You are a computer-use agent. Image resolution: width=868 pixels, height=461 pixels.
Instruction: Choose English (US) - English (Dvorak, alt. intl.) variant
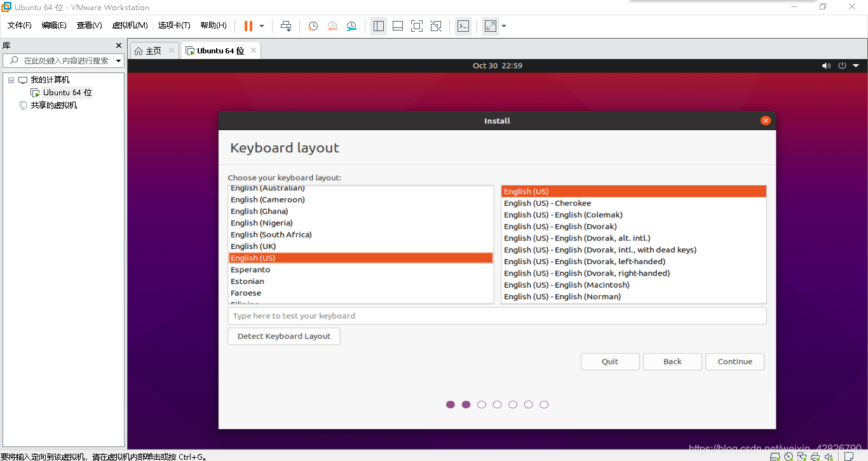(634, 238)
